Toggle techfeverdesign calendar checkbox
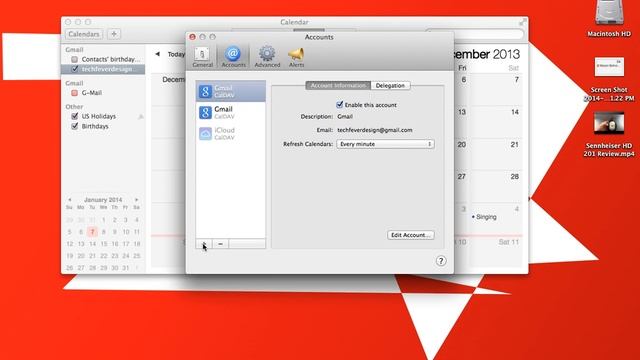This screenshot has height=360, width=640. click(75, 69)
